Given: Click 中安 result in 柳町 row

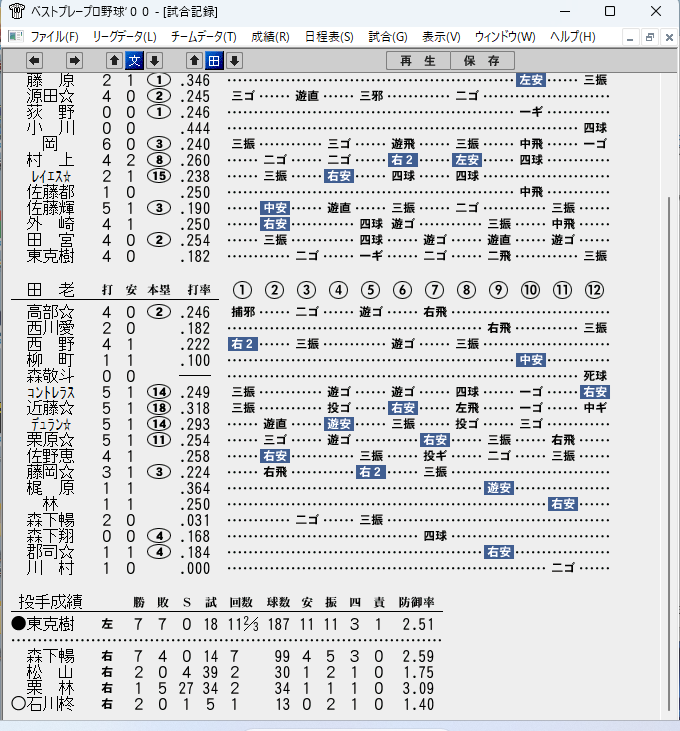Looking at the screenshot, I should [531, 360].
